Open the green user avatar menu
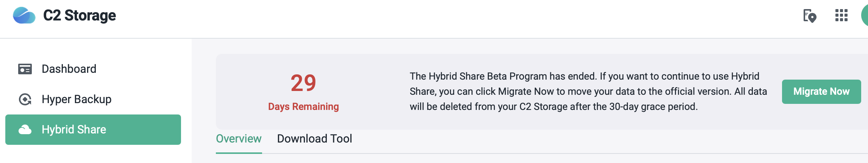The width and height of the screenshot is (868, 163). [x=864, y=16]
